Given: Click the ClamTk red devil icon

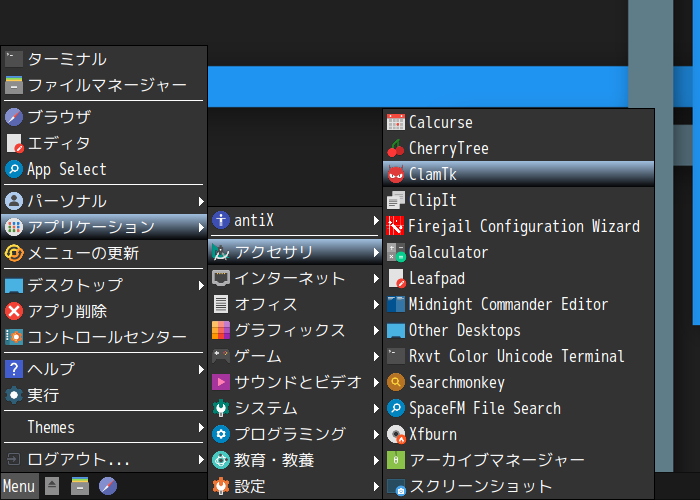Looking at the screenshot, I should [396, 174].
